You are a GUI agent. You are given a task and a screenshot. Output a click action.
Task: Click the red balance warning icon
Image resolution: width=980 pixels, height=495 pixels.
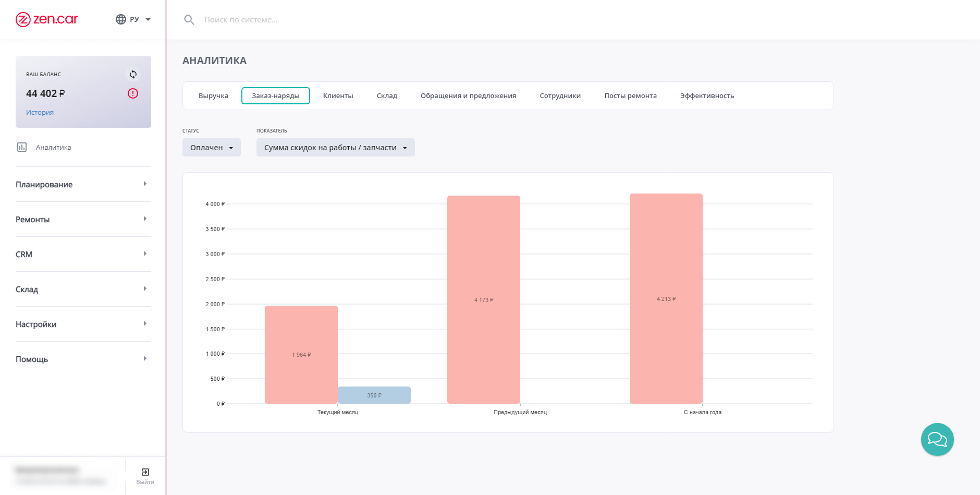133,93
